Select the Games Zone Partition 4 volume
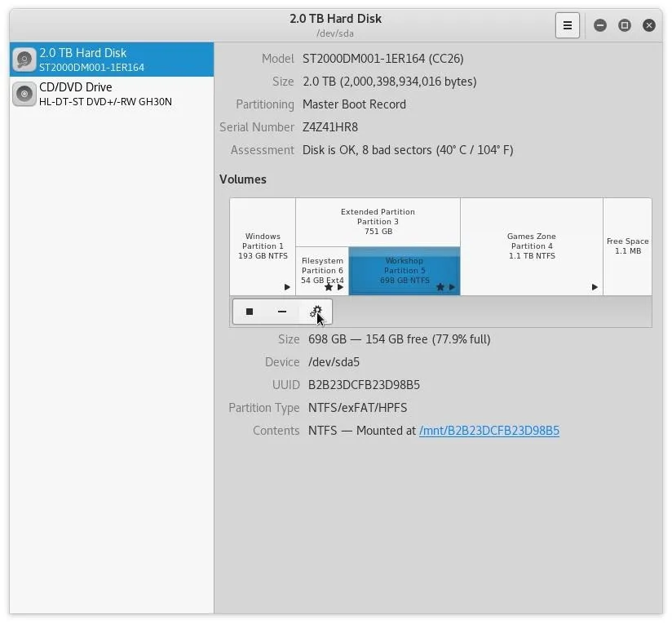Screen dimensions: 672x624 [531, 246]
